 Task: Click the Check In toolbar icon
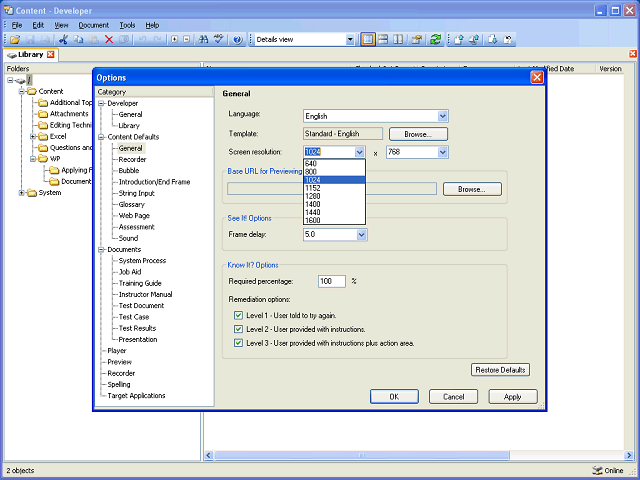[458, 40]
